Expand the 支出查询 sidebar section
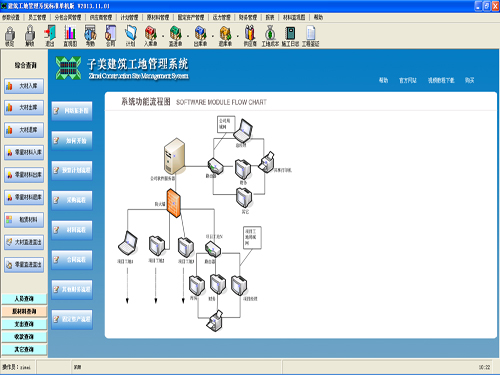500x375 pixels. (24, 324)
